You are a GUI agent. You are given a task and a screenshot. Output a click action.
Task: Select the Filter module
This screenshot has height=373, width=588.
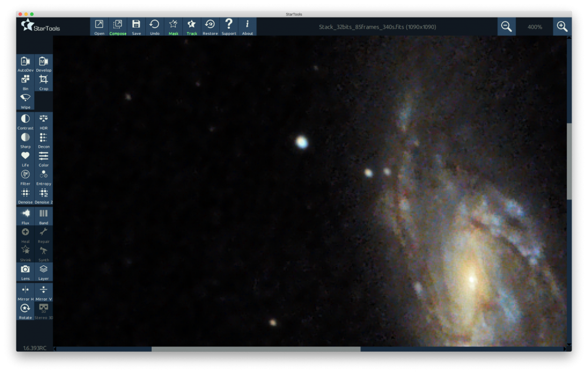pyautogui.click(x=25, y=177)
